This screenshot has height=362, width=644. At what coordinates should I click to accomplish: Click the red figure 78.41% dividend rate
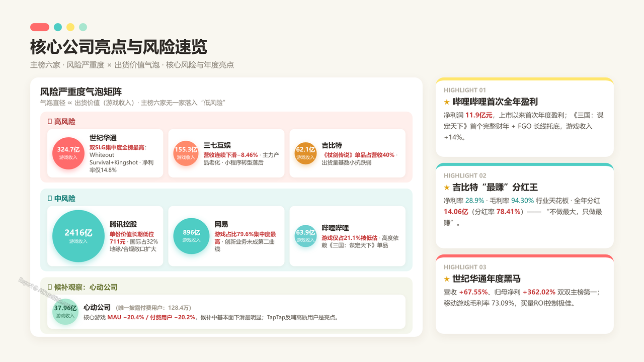click(x=509, y=212)
